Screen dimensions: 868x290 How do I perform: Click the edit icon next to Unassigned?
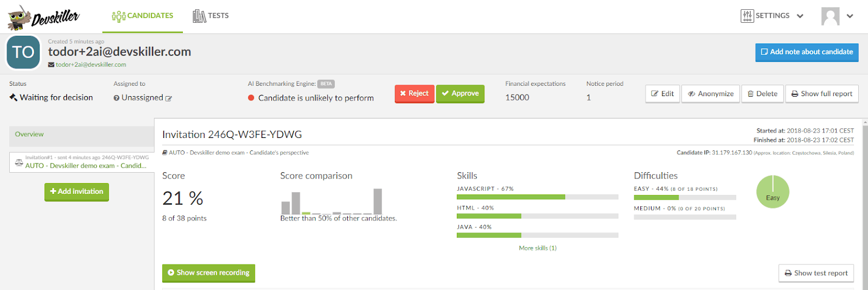click(169, 98)
